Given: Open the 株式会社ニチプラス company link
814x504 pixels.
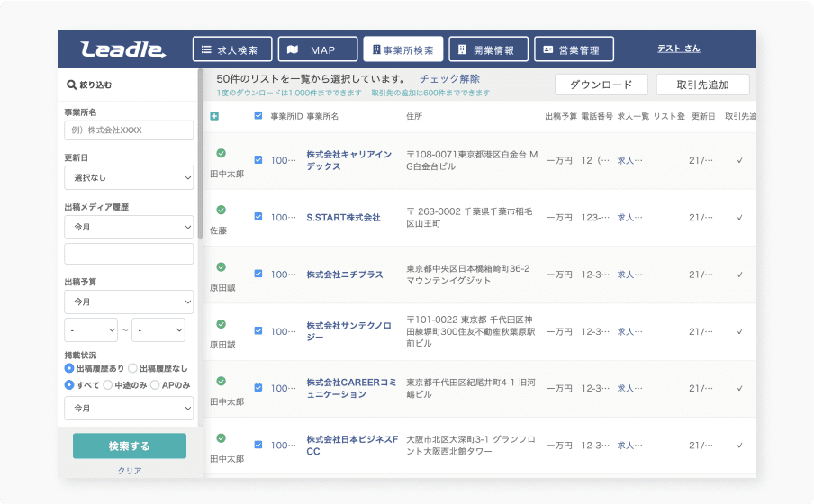Looking at the screenshot, I should tap(345, 274).
